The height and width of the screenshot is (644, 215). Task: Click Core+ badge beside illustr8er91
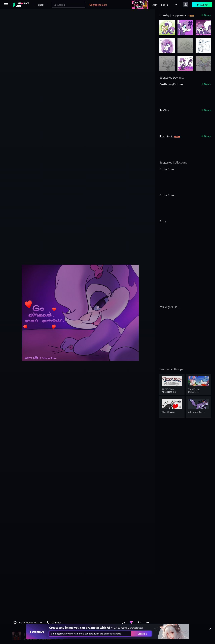tap(177, 137)
